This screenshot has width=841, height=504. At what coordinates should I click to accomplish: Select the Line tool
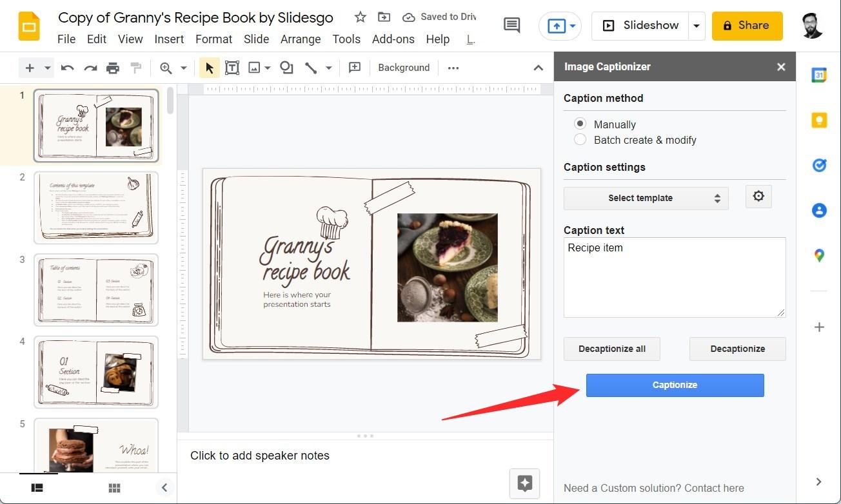coord(310,67)
